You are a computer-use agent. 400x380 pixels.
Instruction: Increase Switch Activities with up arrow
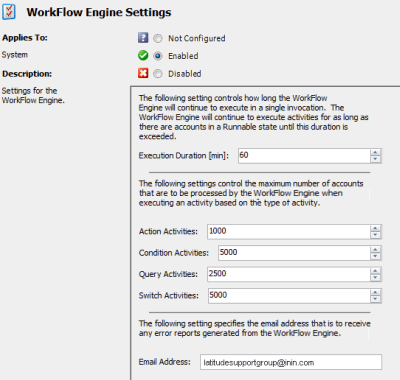click(375, 292)
